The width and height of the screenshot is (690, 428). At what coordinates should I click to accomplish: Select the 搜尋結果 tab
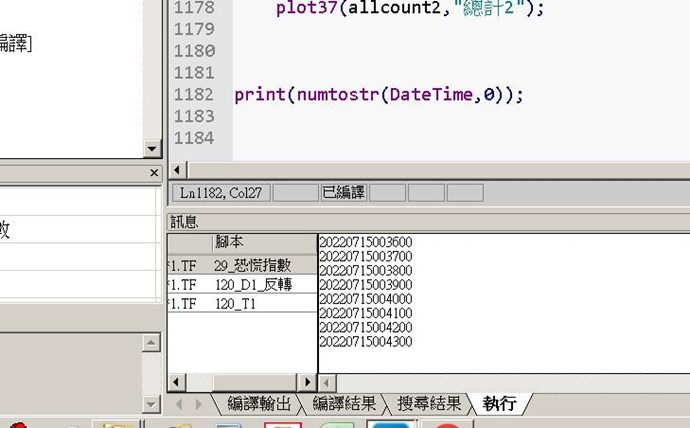(429, 404)
